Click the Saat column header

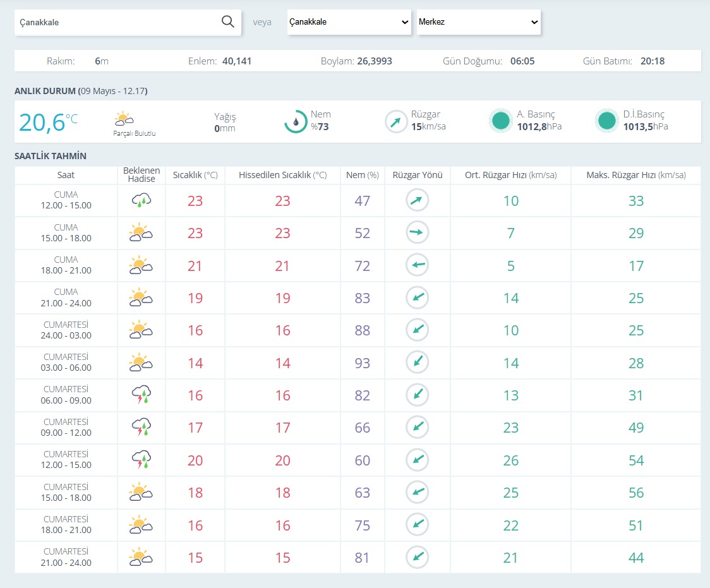click(x=66, y=175)
